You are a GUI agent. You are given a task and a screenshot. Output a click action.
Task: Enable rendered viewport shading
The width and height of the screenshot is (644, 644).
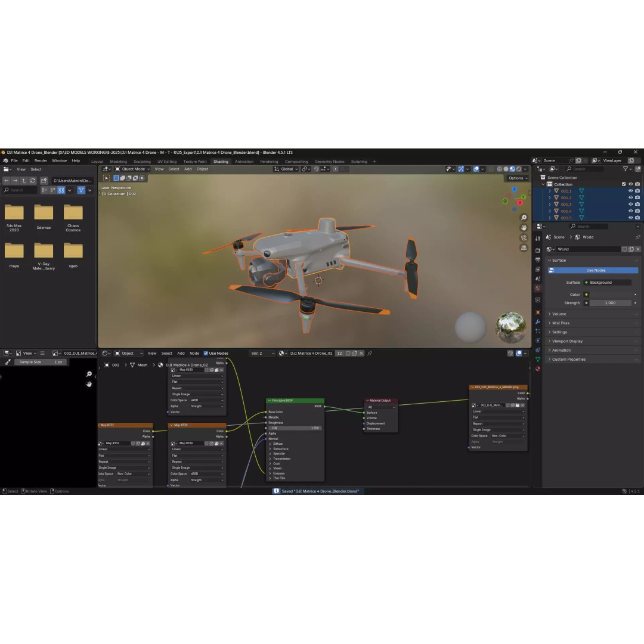click(x=519, y=169)
